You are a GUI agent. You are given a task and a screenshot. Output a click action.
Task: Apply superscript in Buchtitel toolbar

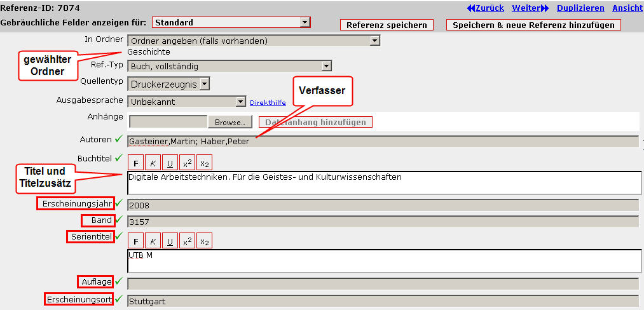click(187, 162)
